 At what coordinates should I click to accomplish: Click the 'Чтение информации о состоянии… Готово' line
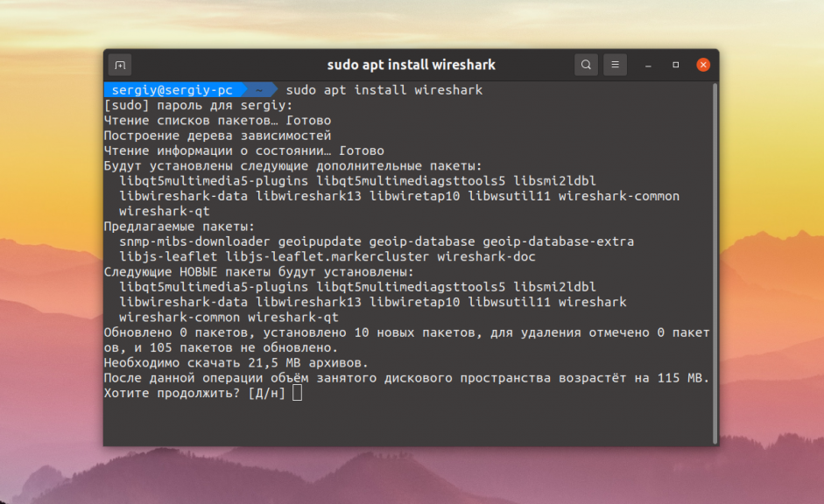click(243, 150)
